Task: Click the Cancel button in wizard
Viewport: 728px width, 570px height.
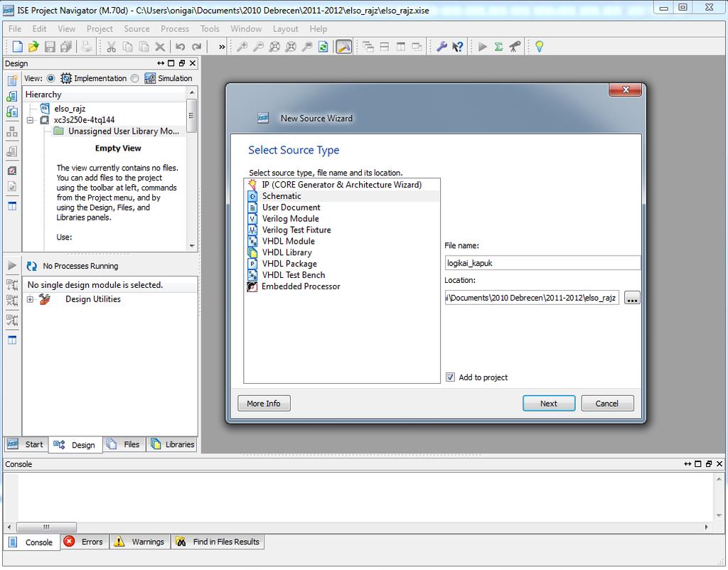Action: 607,404
